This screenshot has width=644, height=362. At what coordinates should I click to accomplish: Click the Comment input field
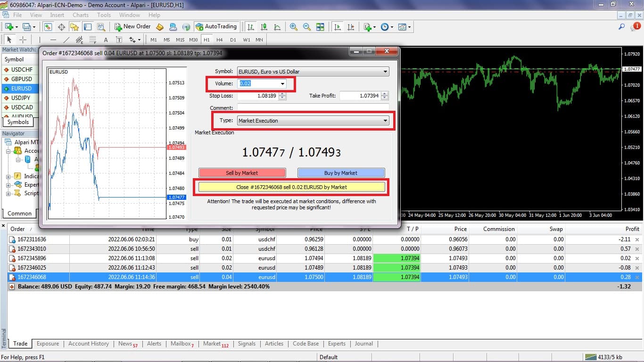pos(313,108)
